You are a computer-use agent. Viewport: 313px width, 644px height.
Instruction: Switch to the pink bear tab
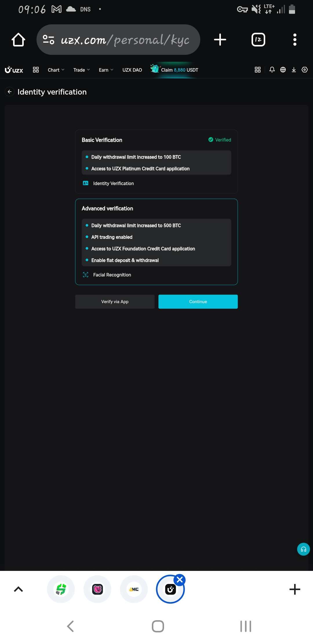tap(97, 589)
